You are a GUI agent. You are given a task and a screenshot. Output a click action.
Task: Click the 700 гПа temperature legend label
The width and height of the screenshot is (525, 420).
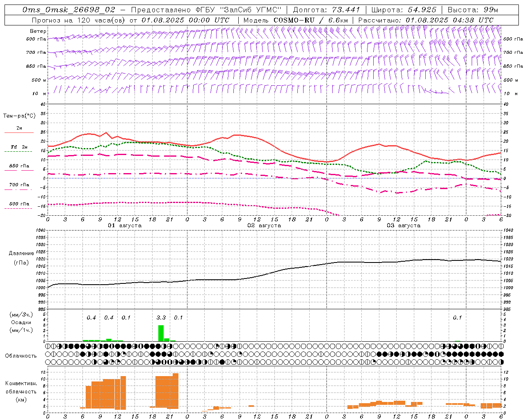[x=19, y=185]
